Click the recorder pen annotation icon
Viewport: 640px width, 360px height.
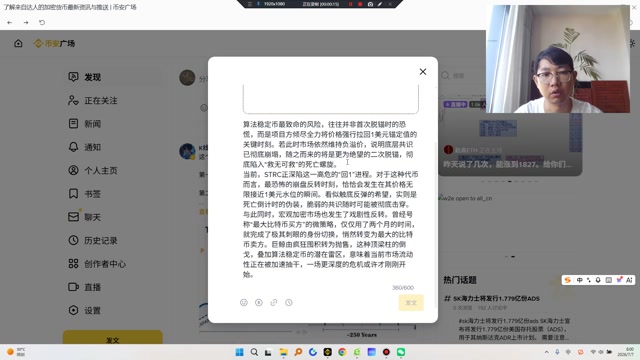click(x=380, y=4)
